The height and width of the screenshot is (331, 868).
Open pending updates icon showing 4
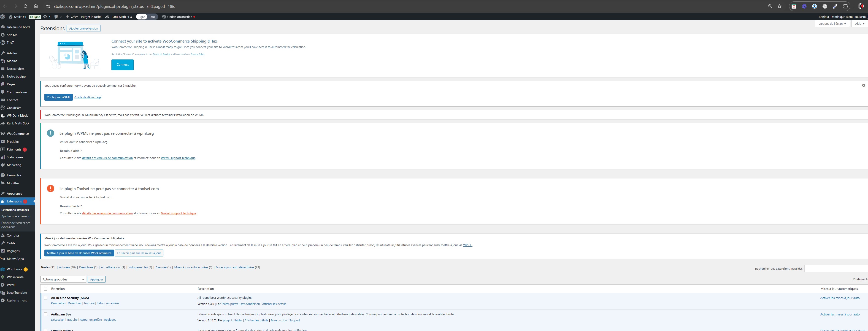(47, 17)
